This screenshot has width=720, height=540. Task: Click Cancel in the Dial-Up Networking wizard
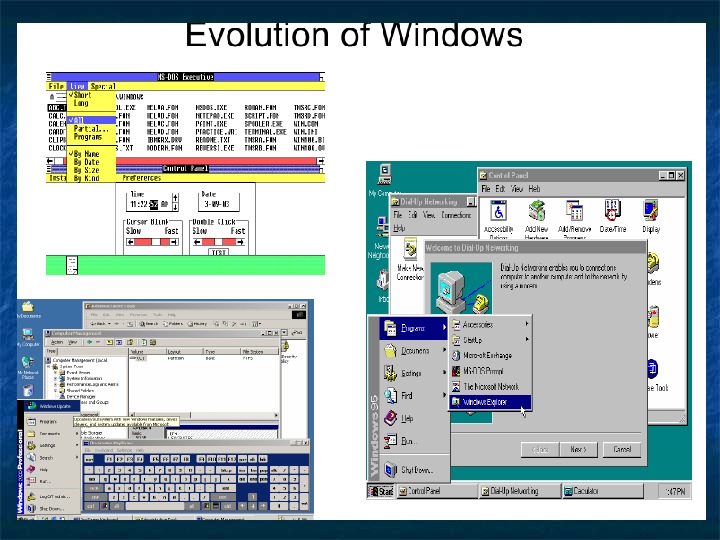click(622, 450)
